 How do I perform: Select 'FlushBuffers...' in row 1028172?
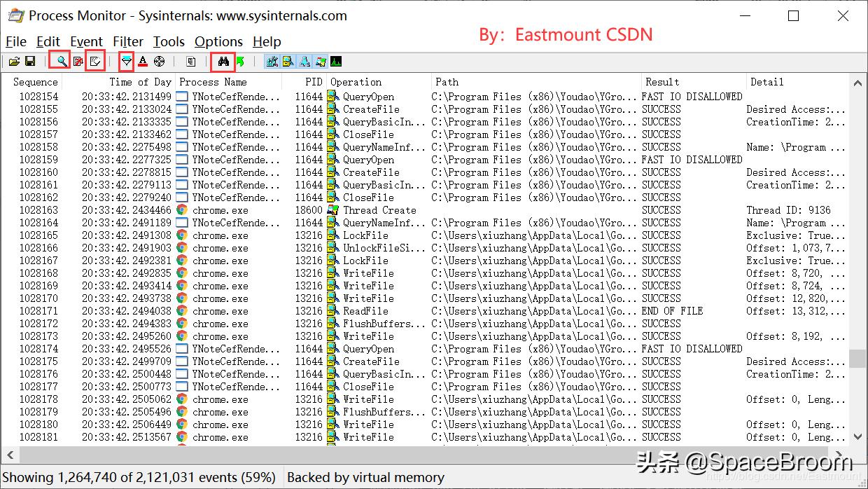tap(384, 324)
